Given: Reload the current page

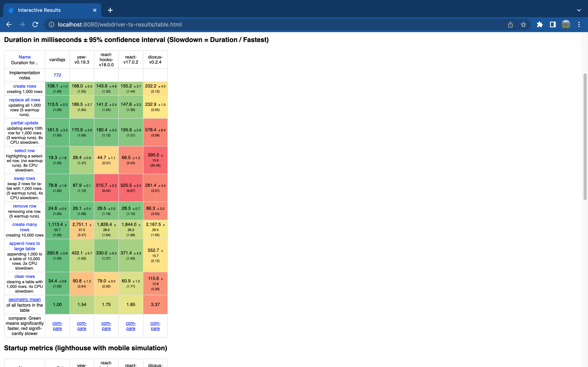Looking at the screenshot, I should click(35, 24).
